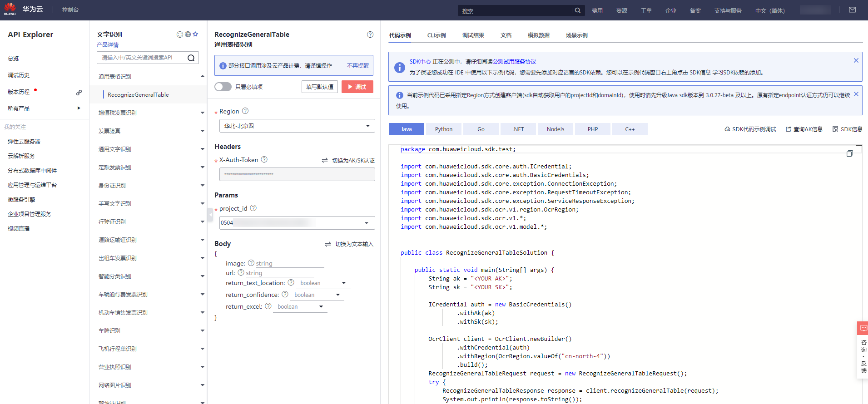The height and width of the screenshot is (404, 868).
Task: Select NodeJs code language tab
Action: [556, 129]
